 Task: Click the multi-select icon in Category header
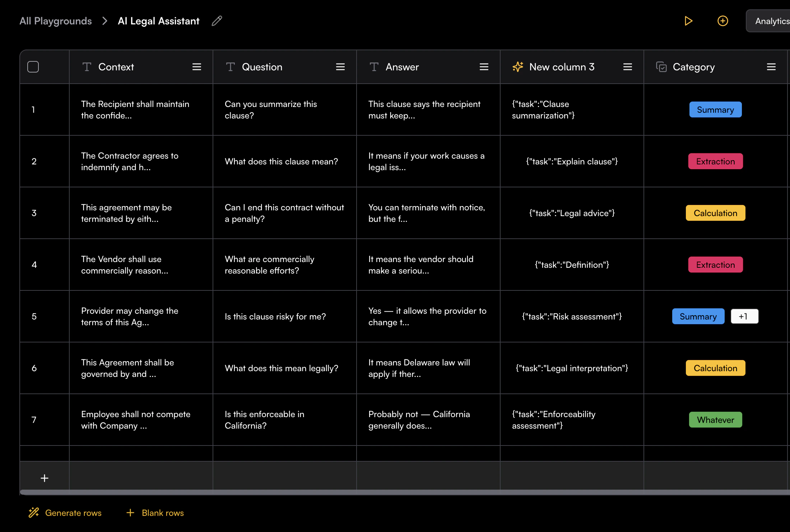[661, 67]
